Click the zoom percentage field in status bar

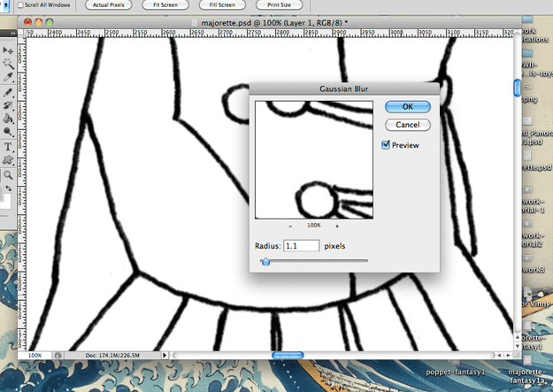click(35, 356)
